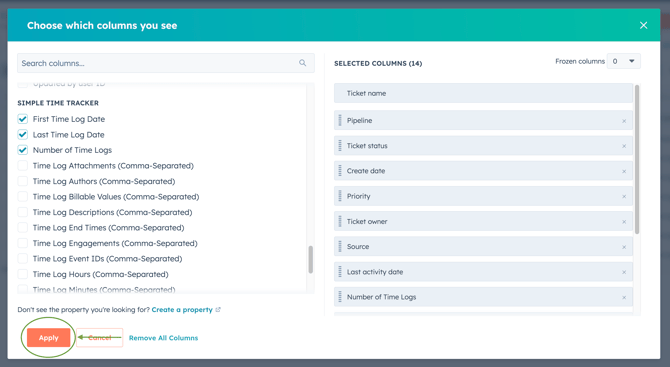Uncheck Number of Time Logs checkbox
670x367 pixels.
(x=23, y=150)
